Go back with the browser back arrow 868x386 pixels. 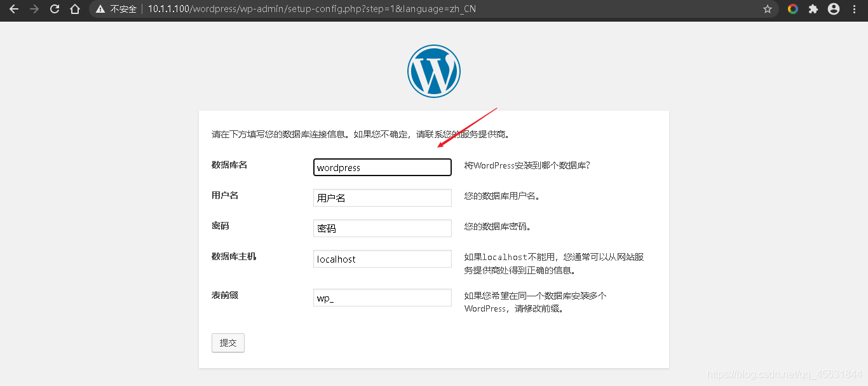point(14,9)
